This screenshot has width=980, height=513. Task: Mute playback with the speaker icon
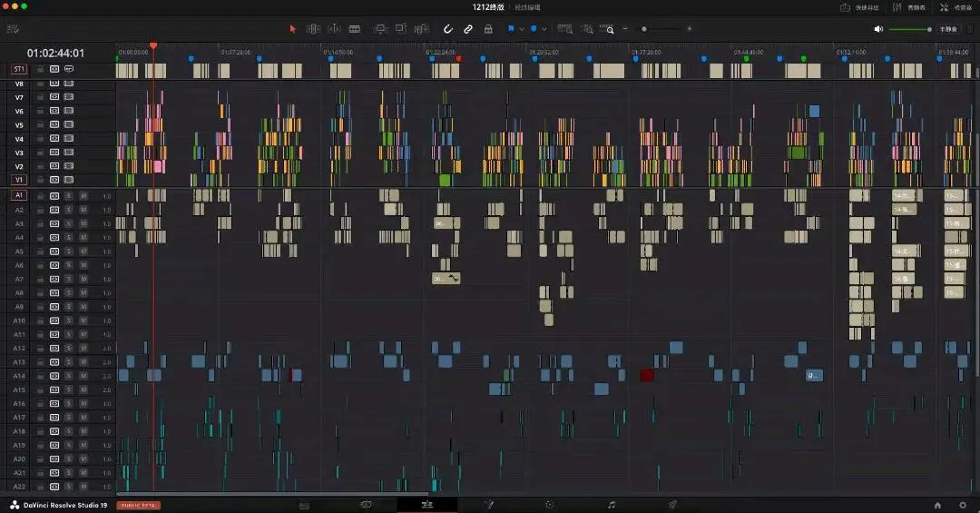878,29
